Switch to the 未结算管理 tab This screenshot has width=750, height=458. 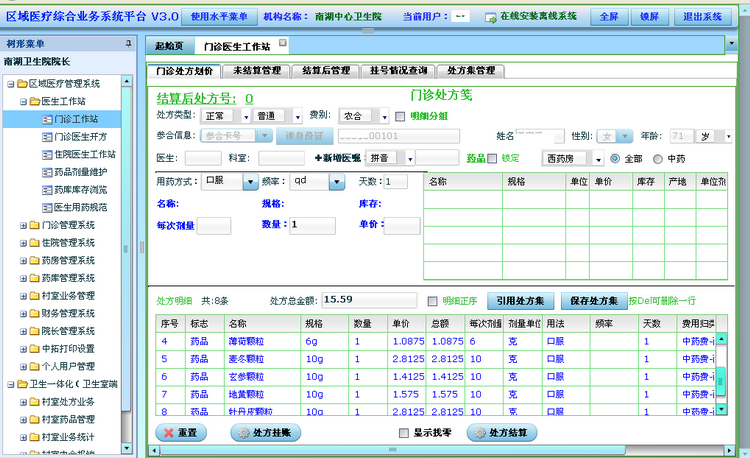[257, 71]
